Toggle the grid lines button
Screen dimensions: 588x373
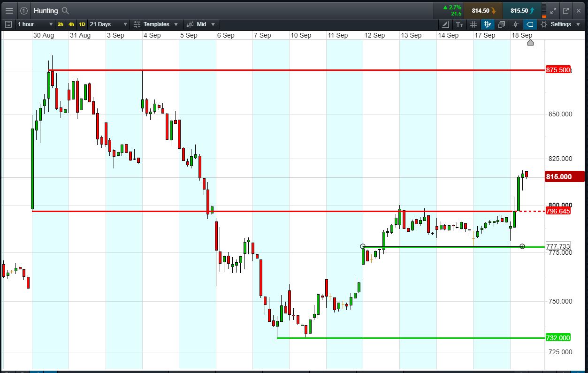(x=473, y=24)
